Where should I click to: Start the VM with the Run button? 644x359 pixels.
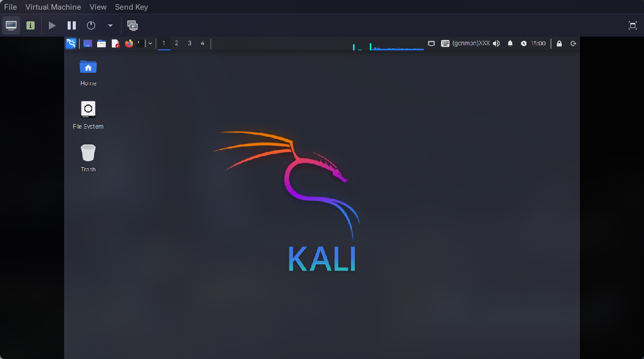[x=52, y=25]
